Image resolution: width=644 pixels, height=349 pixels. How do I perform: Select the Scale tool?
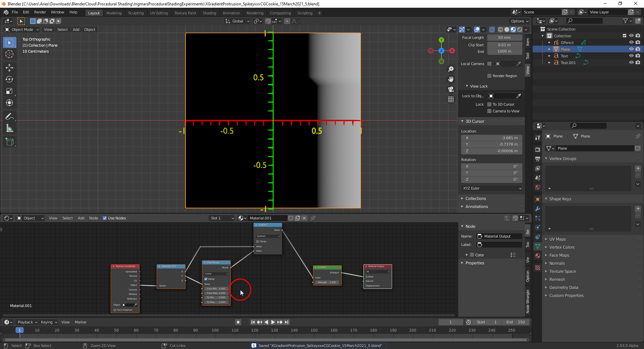9,91
